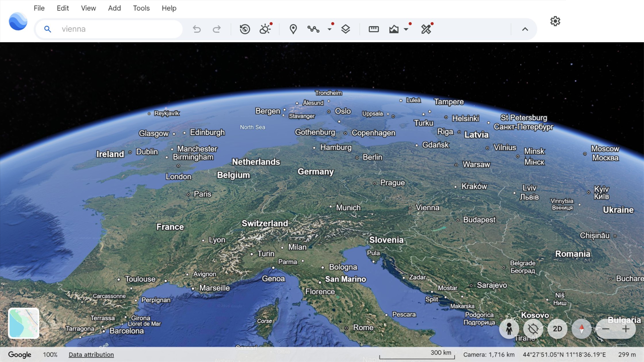
Task: Collapse the toolbar with chevron
Action: click(x=525, y=29)
